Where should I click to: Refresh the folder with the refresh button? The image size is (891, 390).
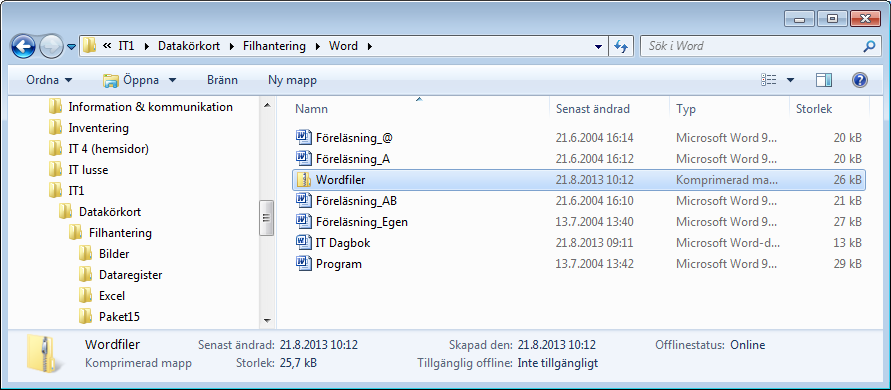coord(621,47)
